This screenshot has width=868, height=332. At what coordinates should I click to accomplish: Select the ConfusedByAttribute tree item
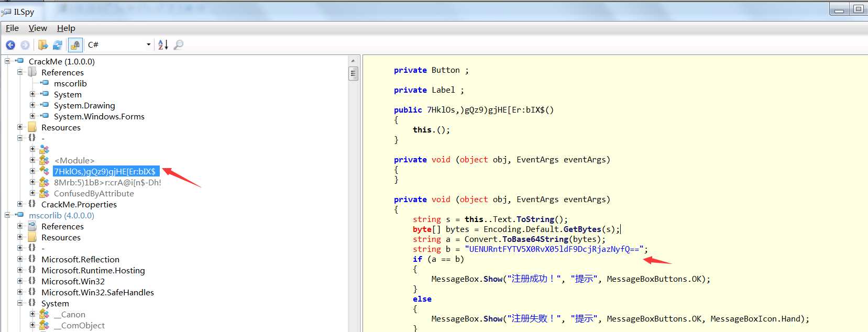[94, 193]
